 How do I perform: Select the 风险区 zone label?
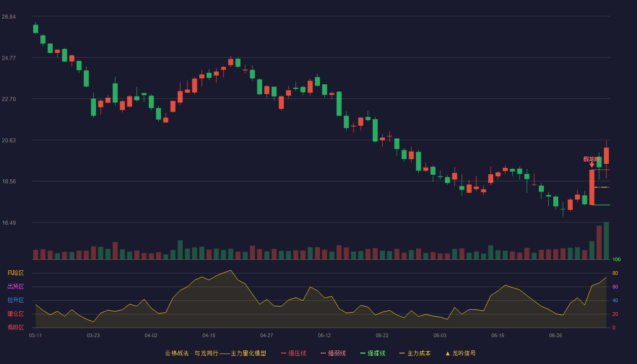pos(15,273)
